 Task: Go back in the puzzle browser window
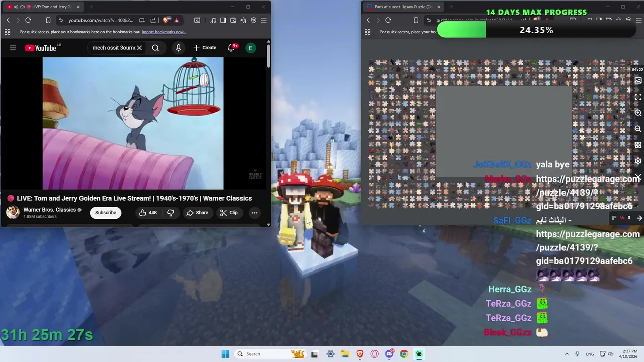(x=368, y=20)
